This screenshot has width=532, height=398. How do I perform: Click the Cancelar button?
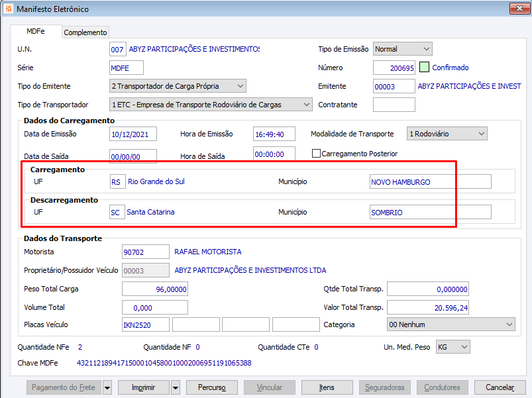click(x=500, y=387)
